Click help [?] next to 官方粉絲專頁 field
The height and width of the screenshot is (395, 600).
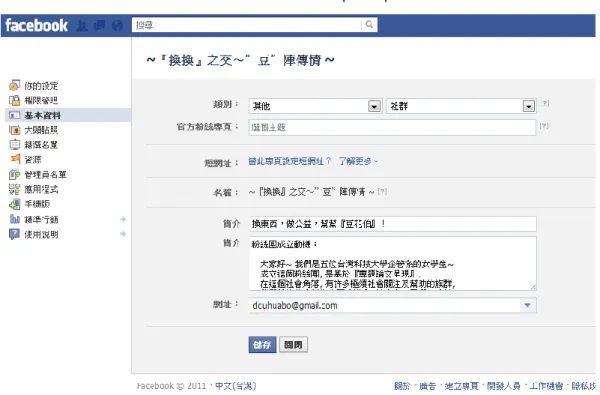[x=544, y=126]
